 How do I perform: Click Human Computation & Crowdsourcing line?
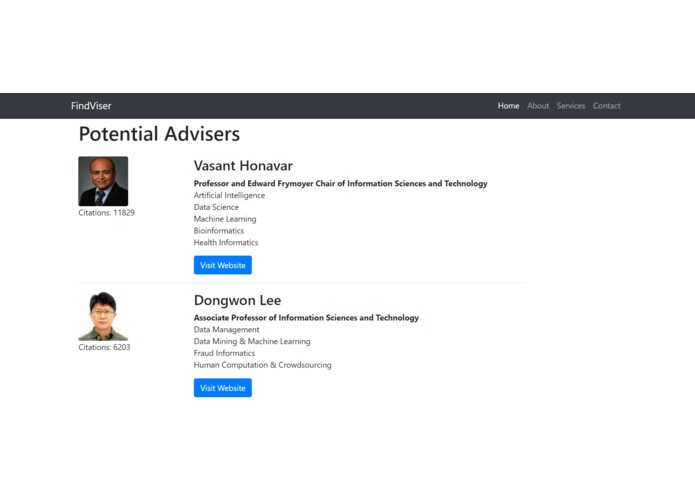click(262, 365)
